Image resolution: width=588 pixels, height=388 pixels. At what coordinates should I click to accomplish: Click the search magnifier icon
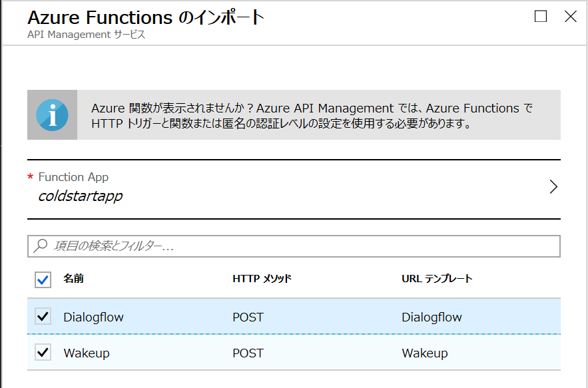[41, 246]
